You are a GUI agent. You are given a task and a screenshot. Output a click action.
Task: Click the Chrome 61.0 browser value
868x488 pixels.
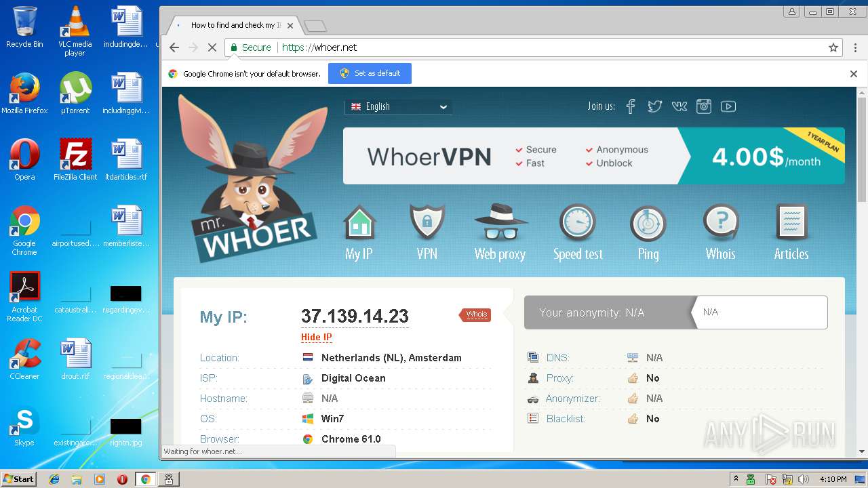click(351, 439)
